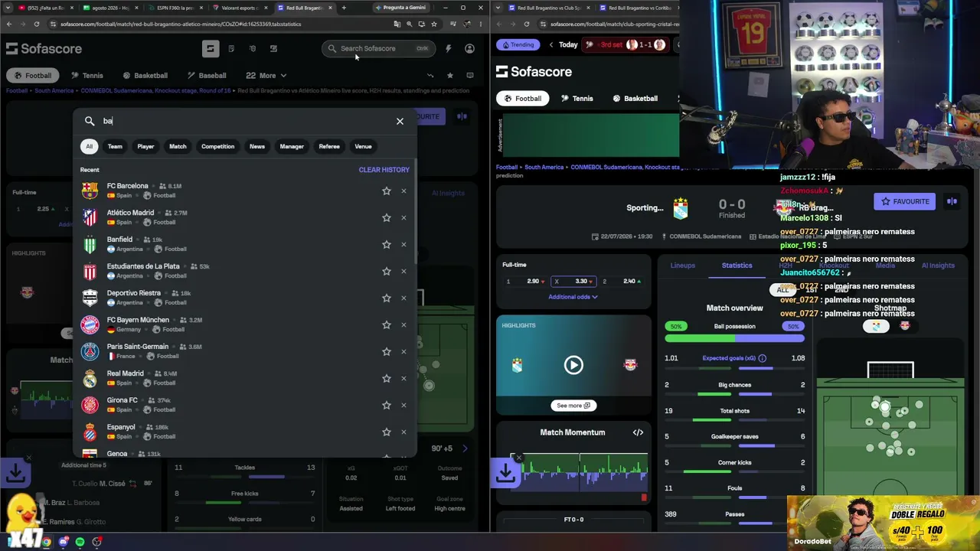
Task: Add Girona FC to favourites star
Action: [387, 405]
